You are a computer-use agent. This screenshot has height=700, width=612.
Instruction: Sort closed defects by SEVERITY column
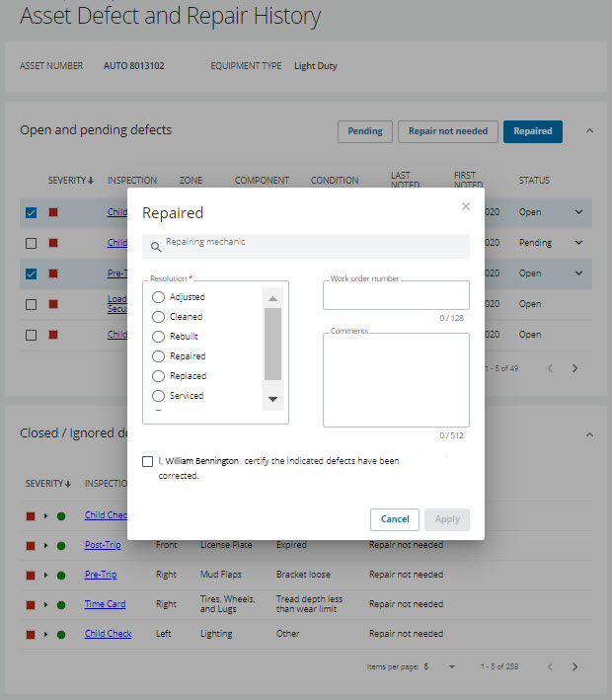tap(48, 484)
